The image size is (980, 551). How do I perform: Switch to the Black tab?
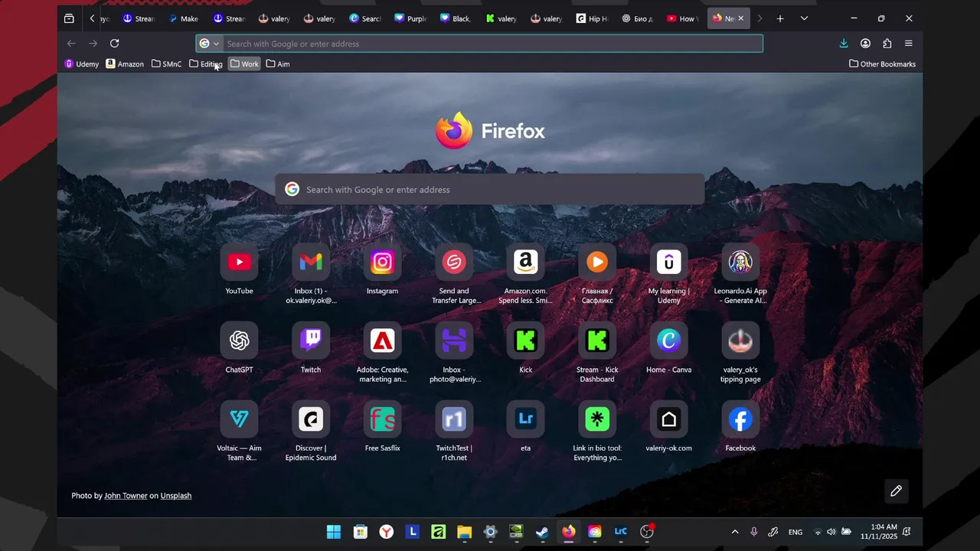click(456, 18)
